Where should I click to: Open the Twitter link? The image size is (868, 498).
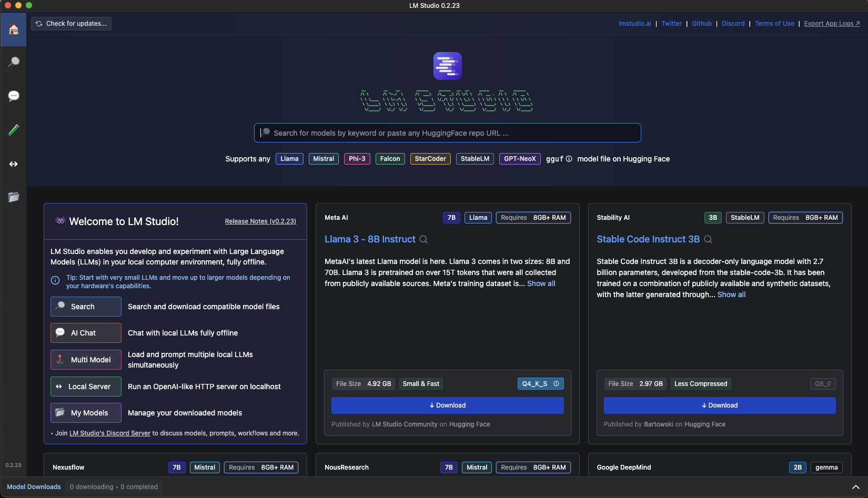671,24
